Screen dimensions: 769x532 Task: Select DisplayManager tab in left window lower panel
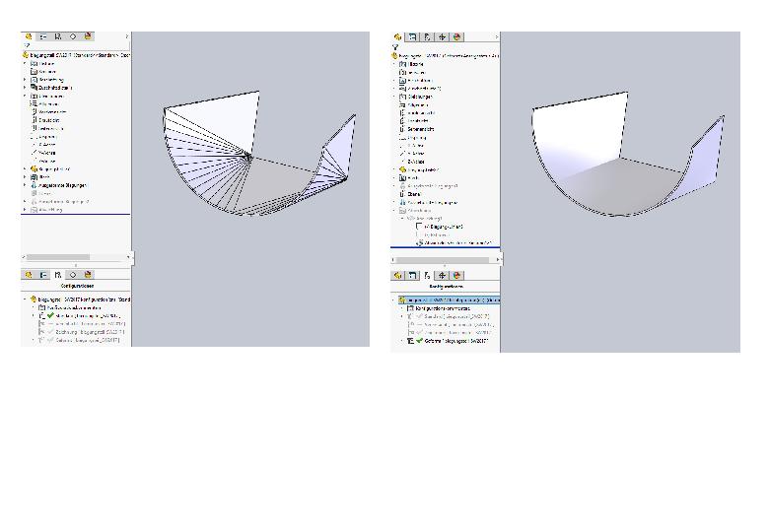[x=88, y=275]
